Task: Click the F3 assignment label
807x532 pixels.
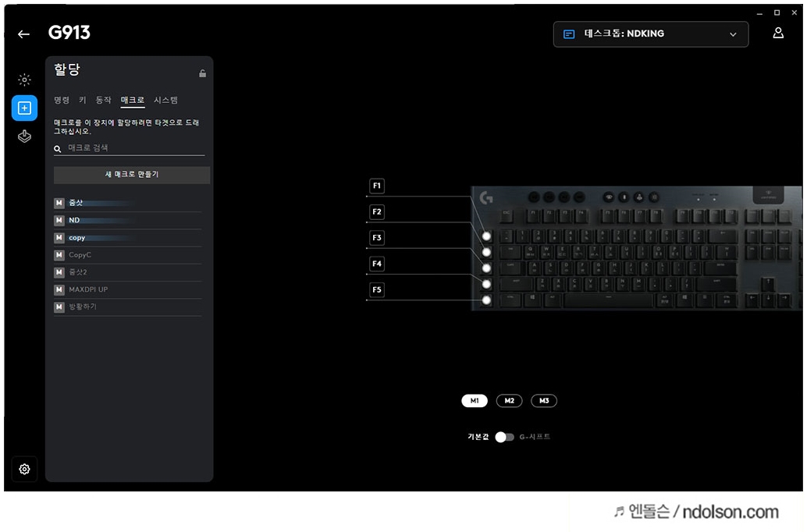Action: click(x=377, y=238)
